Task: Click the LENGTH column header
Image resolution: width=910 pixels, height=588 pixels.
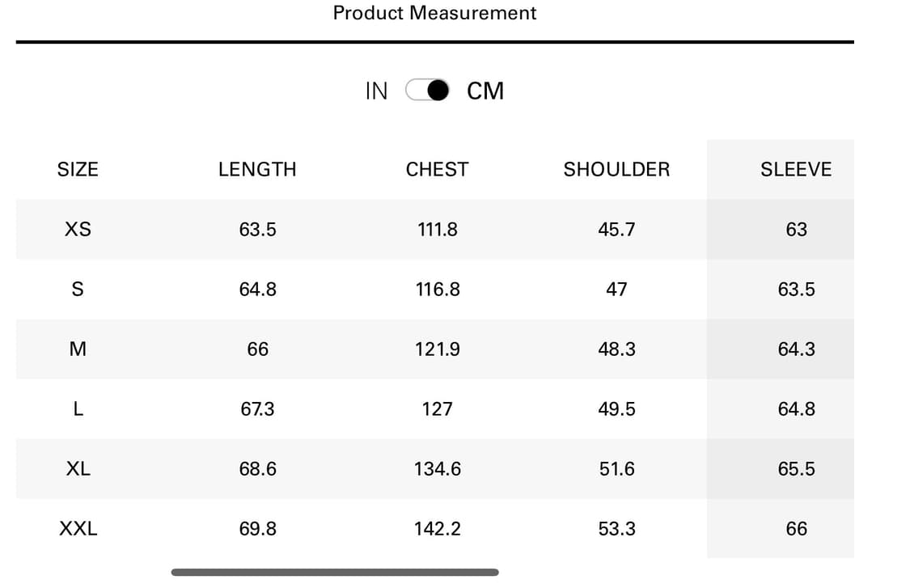Action: pos(257,169)
